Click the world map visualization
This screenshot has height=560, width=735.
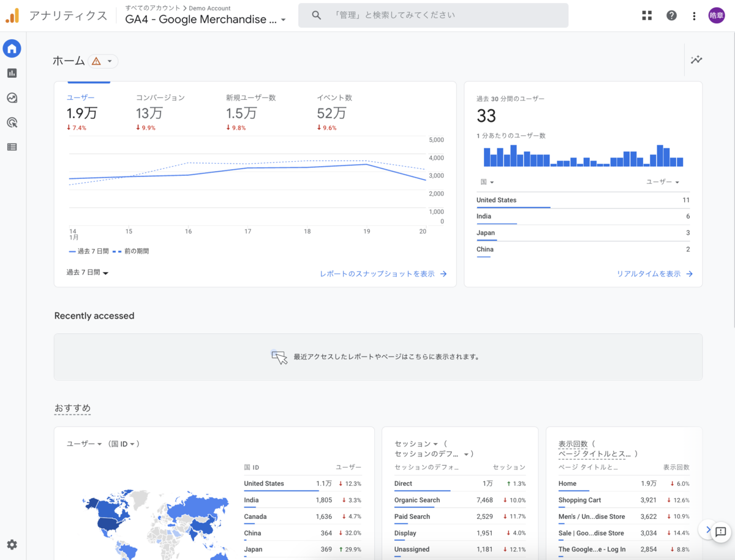tap(157, 523)
